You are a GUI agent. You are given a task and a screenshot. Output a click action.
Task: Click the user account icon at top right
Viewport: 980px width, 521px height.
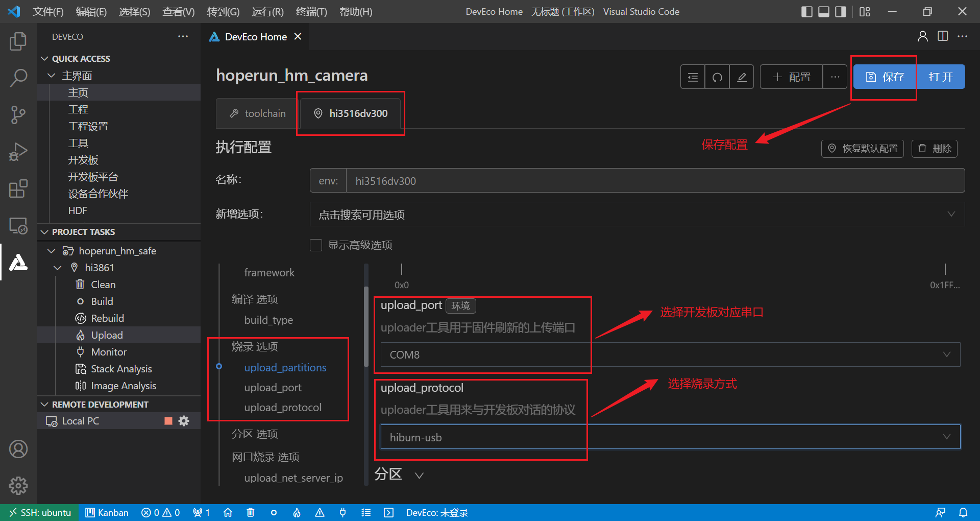click(922, 36)
